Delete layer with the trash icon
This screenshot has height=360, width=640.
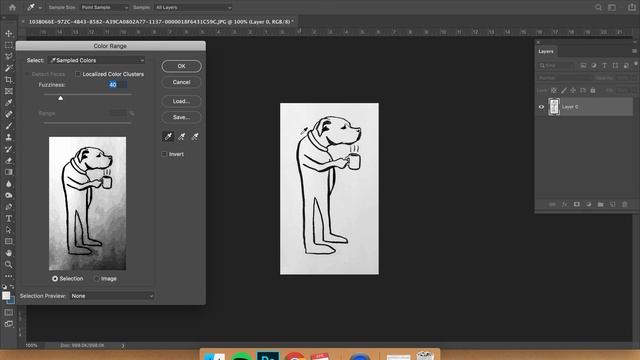[624, 204]
